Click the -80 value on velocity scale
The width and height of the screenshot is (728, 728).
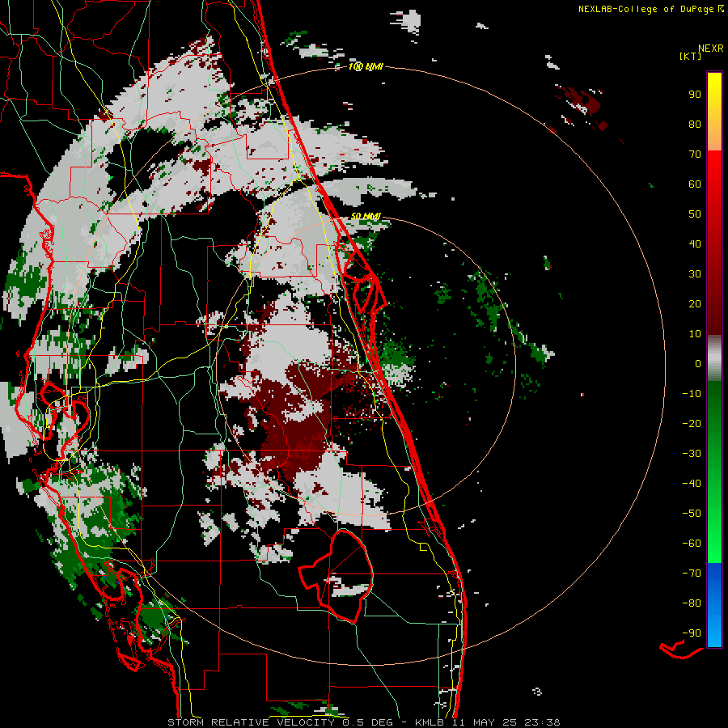click(692, 603)
